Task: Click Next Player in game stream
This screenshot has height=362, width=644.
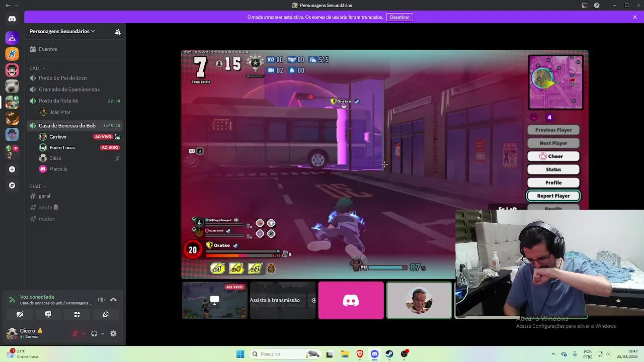Action: (553, 143)
